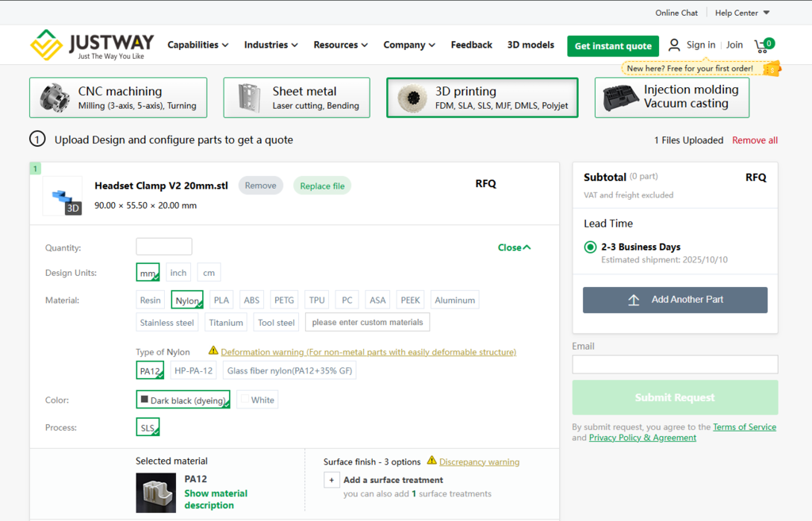Image resolution: width=812 pixels, height=521 pixels.
Task: Click the Injection molding part icon
Action: point(620,98)
